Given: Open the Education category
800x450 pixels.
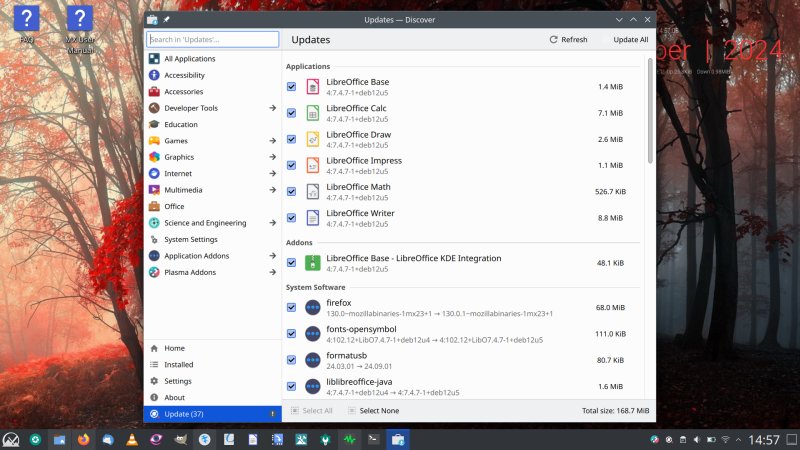Looking at the screenshot, I should tap(180, 124).
